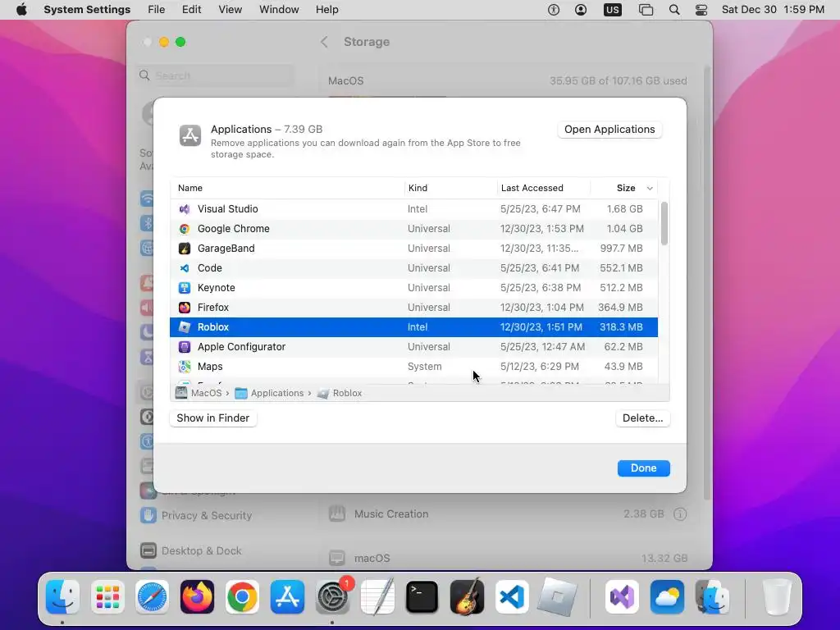Screen dimensions: 840x630
Task: Launch Safari from the Dock
Action: click(152, 596)
